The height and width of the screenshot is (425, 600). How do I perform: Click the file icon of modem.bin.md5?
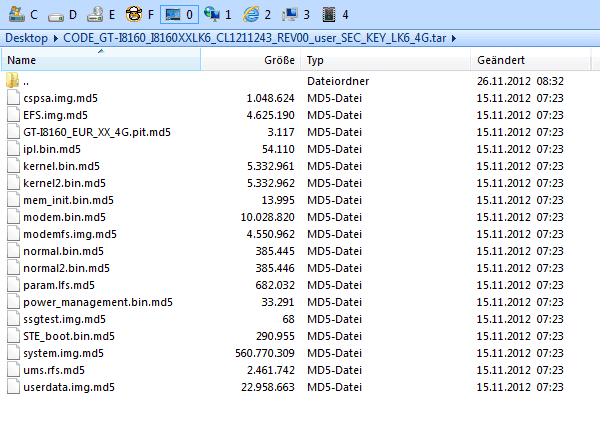[13, 217]
